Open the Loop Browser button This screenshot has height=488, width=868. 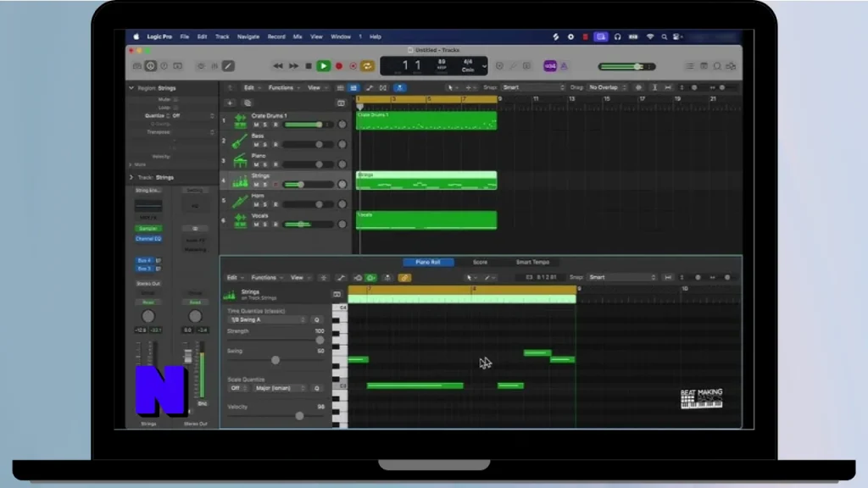coord(717,66)
